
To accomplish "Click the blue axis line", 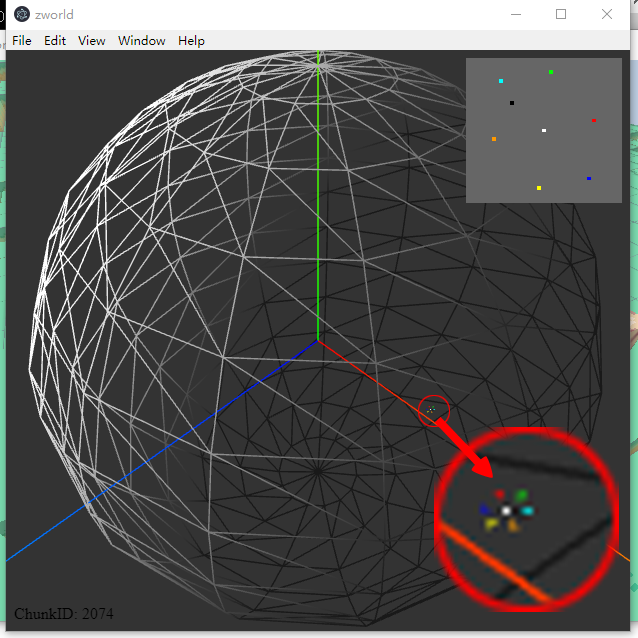I will [x=162, y=451].
